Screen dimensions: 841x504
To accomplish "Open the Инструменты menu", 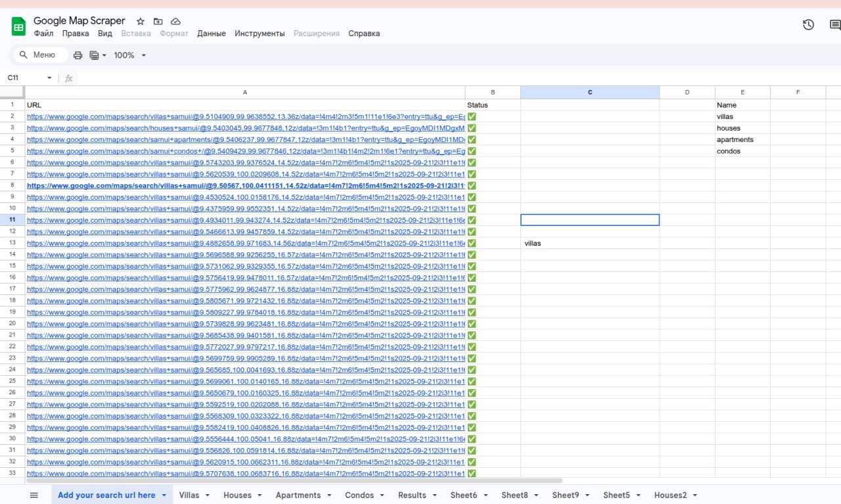I will click(x=260, y=34).
